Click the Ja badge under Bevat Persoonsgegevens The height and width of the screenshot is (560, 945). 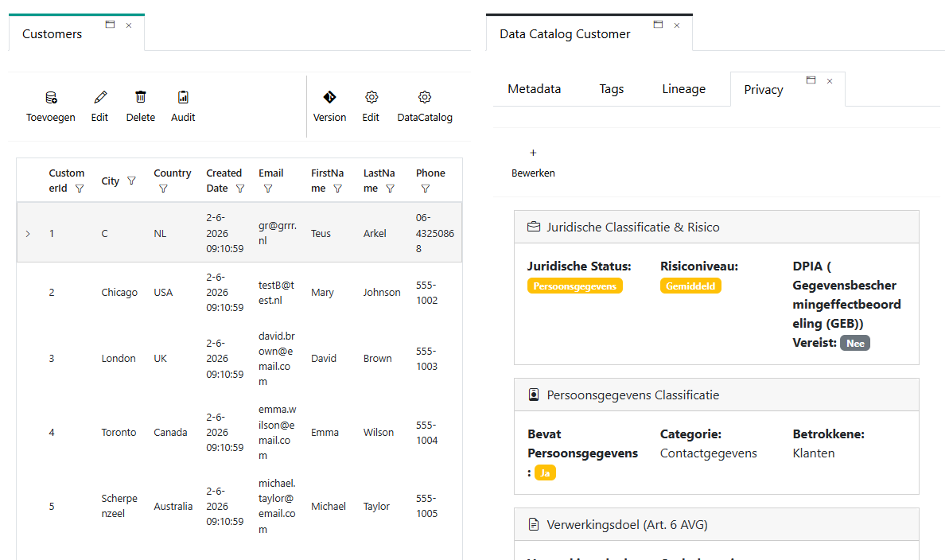coord(545,472)
